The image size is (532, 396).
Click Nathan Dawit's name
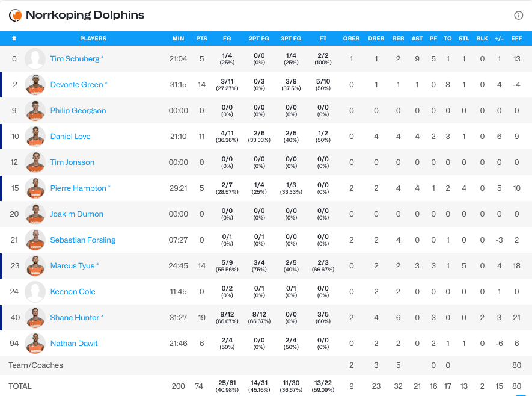73,344
